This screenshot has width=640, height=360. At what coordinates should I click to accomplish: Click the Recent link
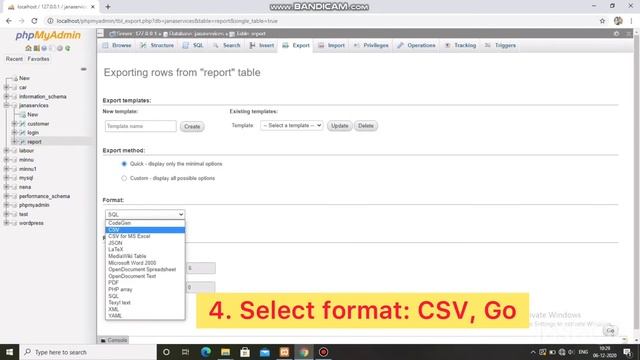pos(14,59)
